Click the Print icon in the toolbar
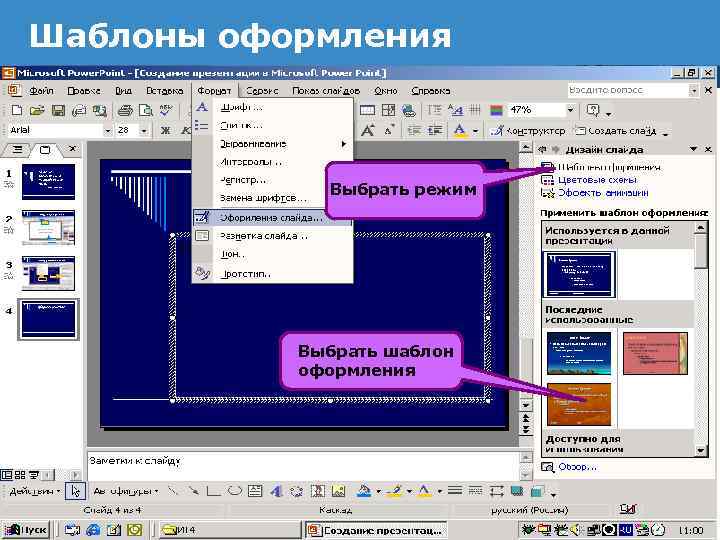Viewport: 720px width, 540px height. (125, 110)
